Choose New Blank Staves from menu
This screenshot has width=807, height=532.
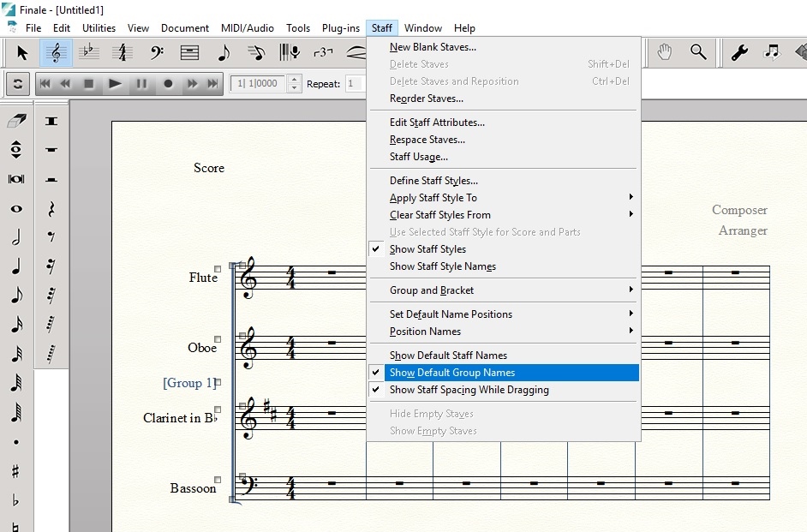click(x=433, y=47)
